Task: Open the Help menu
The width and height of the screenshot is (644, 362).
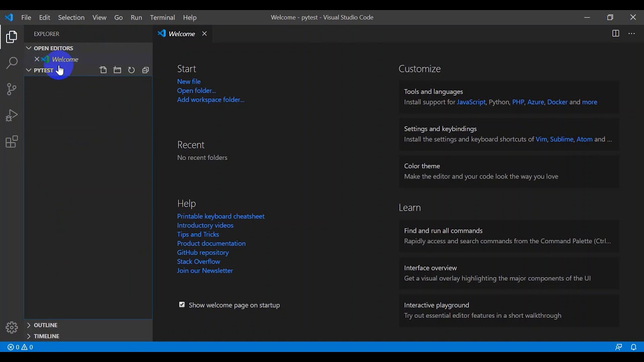Action: pos(190,17)
